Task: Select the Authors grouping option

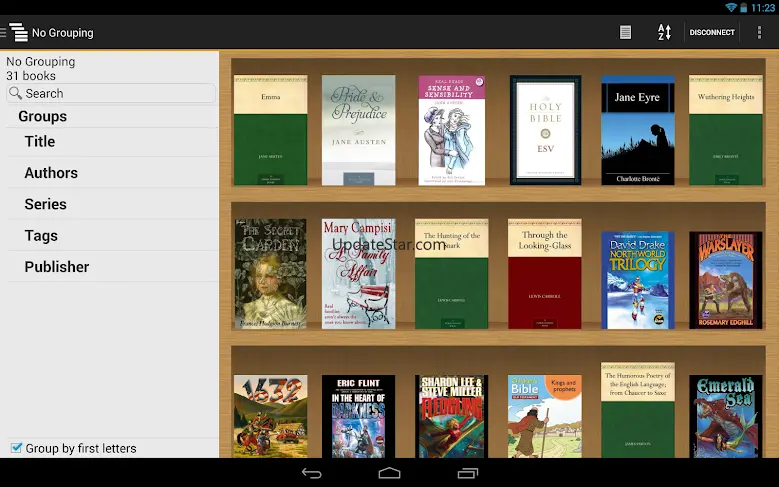Action: tap(51, 173)
